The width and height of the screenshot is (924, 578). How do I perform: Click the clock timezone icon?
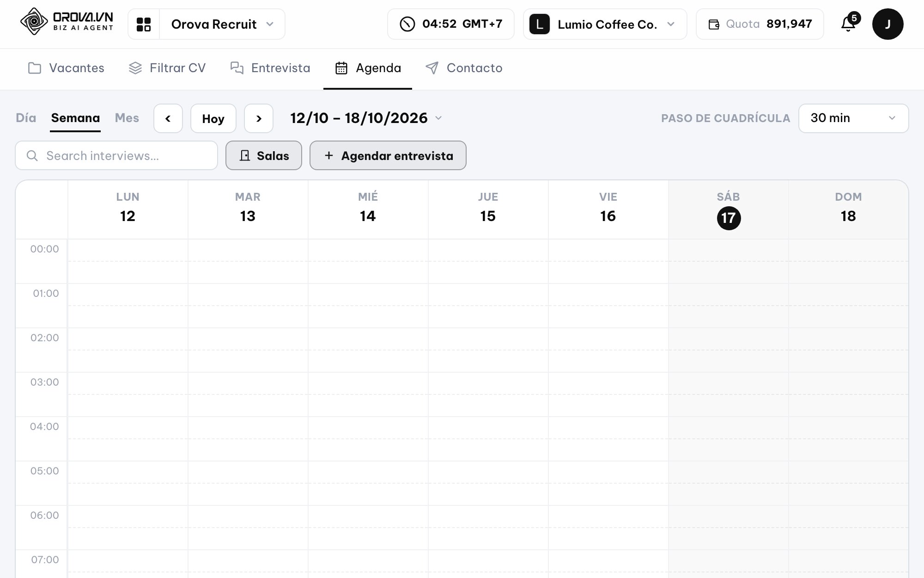pos(407,24)
